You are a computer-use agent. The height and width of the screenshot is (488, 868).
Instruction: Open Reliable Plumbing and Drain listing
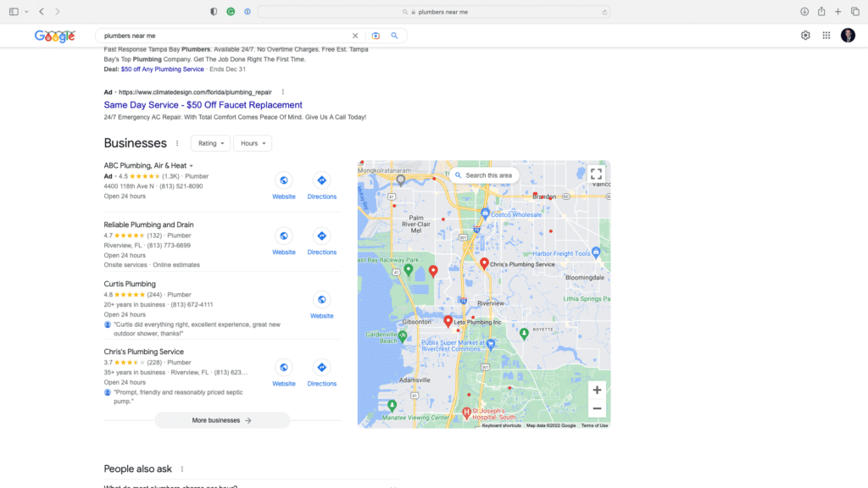149,225
